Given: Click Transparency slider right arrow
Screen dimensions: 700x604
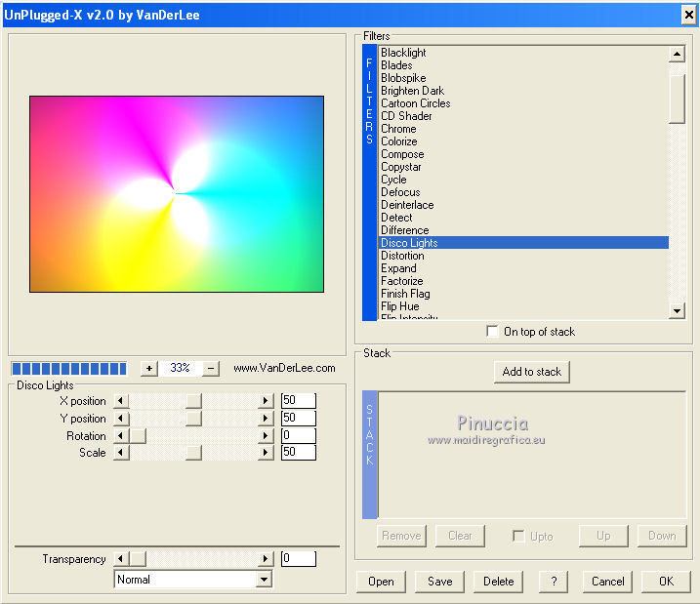Looking at the screenshot, I should click(x=265, y=559).
